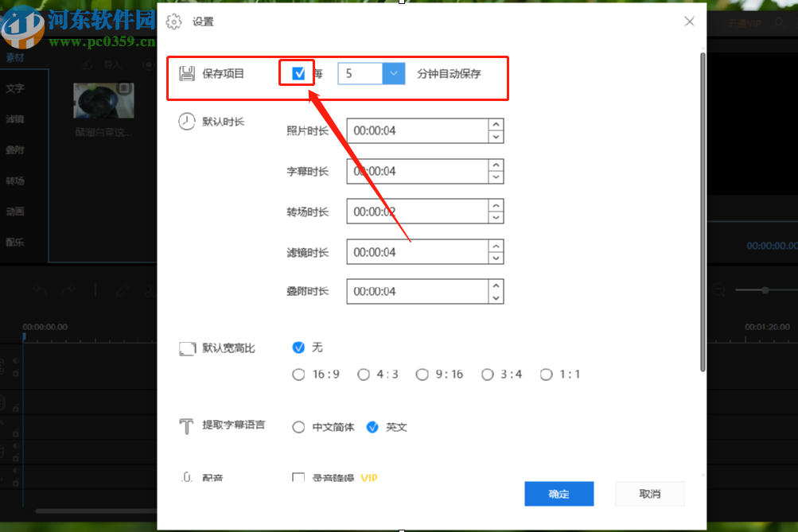This screenshot has height=532, width=798.
Task: Open the 文字 tab in the sidebar
Action: [15, 88]
